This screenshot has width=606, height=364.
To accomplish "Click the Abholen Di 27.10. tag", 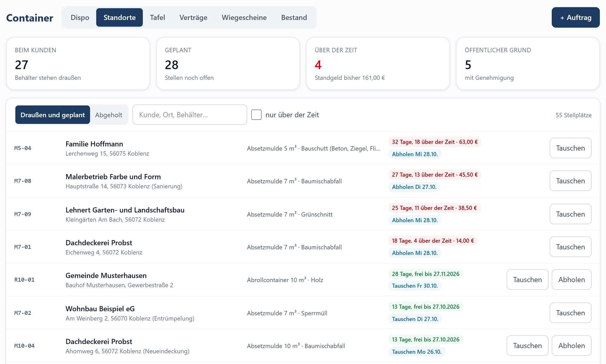I will (x=414, y=187).
